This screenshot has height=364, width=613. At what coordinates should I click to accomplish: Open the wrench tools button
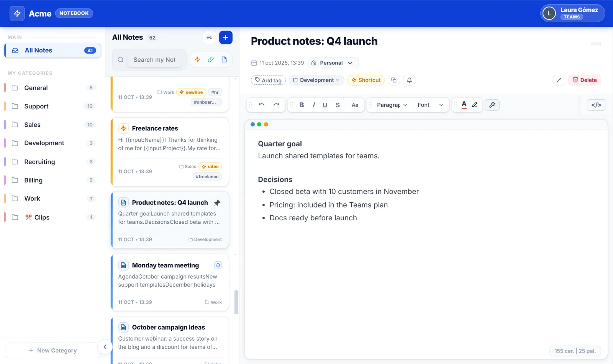click(x=492, y=105)
